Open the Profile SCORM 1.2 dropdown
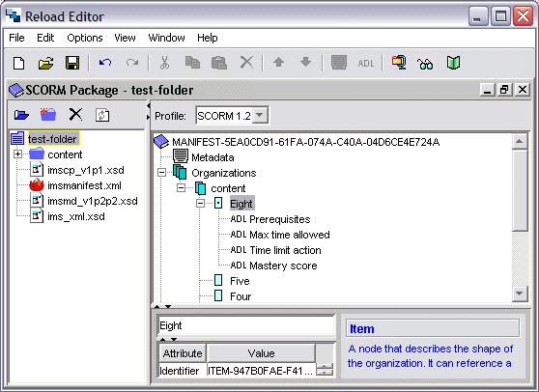 (261, 115)
